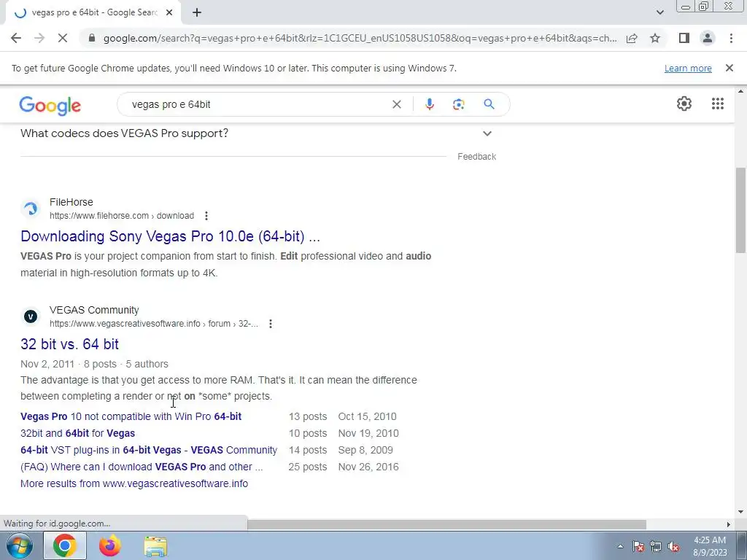Start a voice search
The image size is (747, 560).
point(429,104)
